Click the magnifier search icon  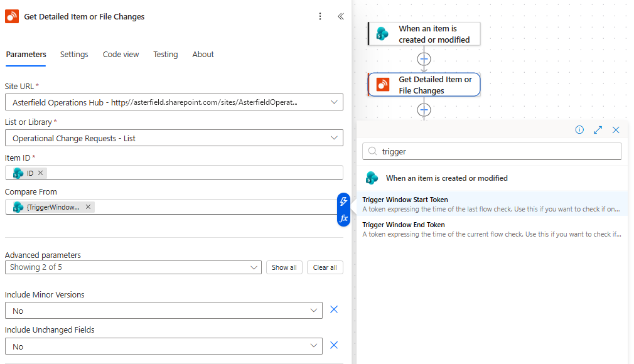pos(372,151)
